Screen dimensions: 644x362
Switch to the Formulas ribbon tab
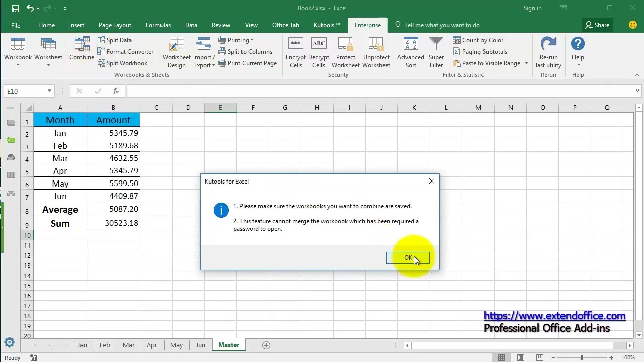point(158,25)
